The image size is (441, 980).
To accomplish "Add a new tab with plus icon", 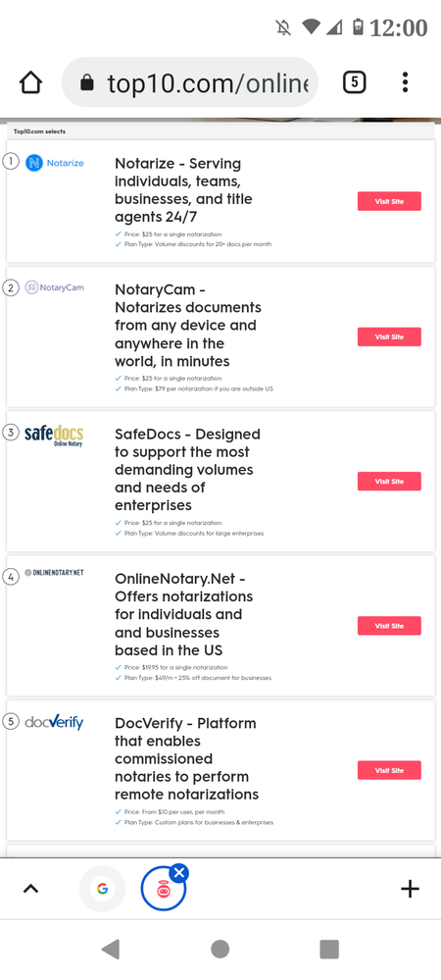I will tap(410, 888).
